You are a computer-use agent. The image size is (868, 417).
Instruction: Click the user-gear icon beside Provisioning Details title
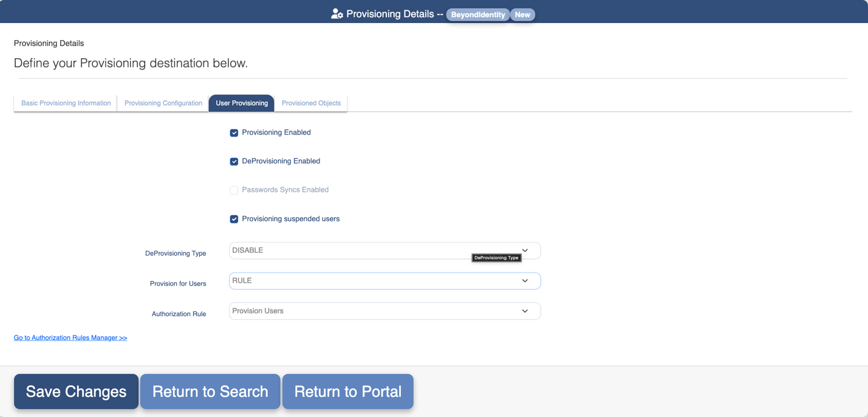(x=337, y=14)
